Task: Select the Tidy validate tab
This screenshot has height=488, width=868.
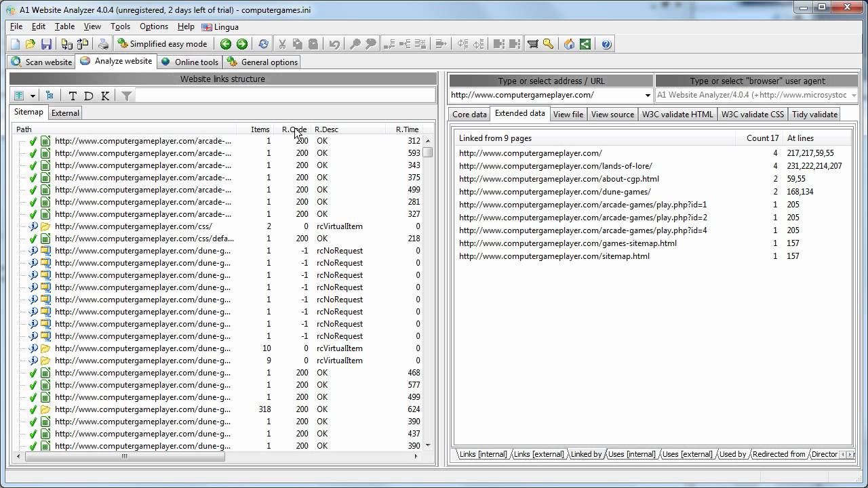Action: [814, 115]
